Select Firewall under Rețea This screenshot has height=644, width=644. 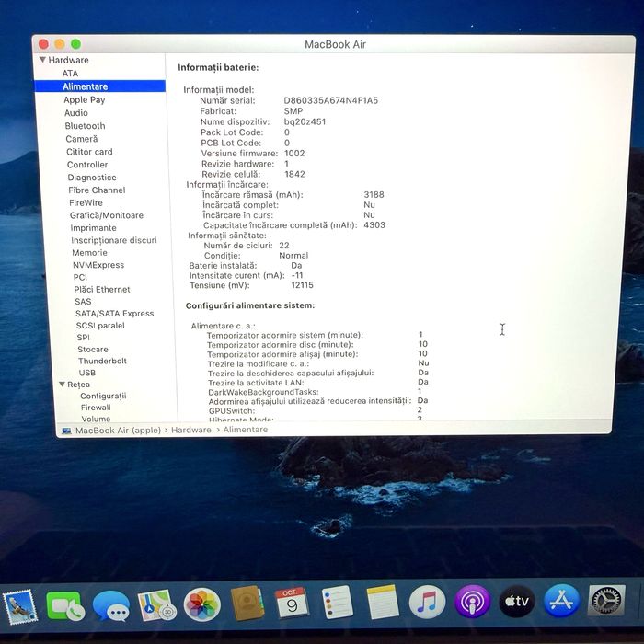[x=96, y=408]
